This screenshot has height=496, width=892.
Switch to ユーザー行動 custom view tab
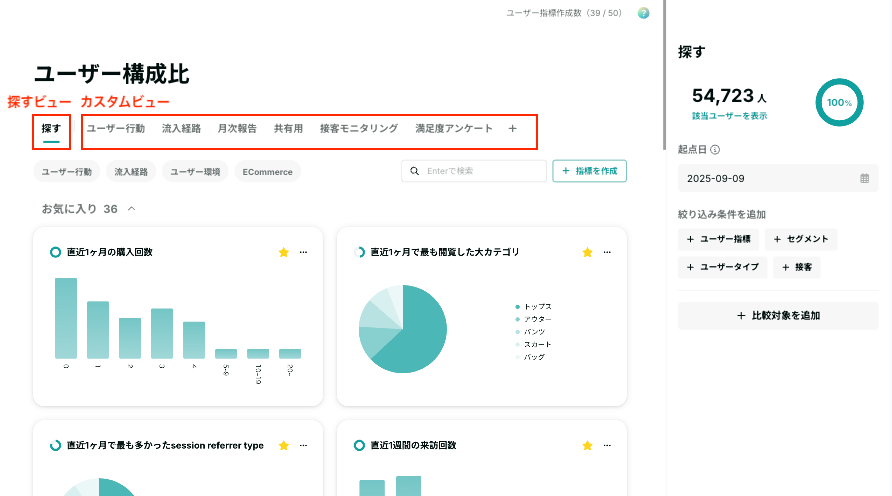(x=115, y=129)
